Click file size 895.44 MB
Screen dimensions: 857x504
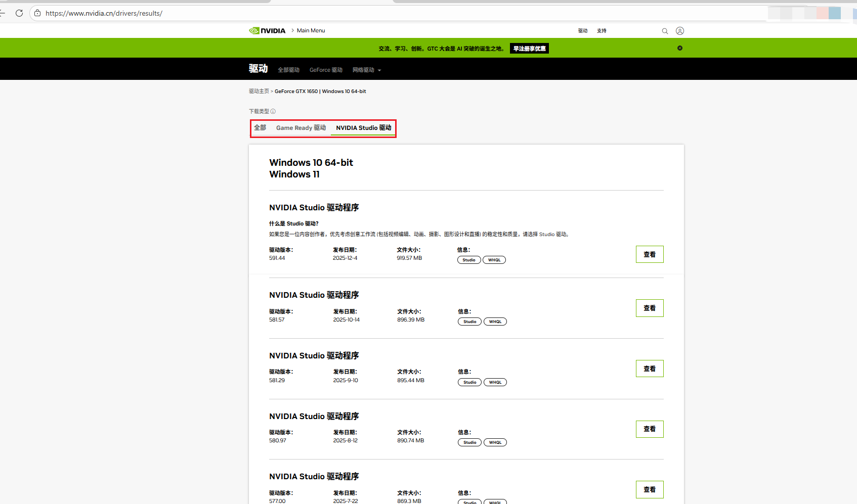pyautogui.click(x=411, y=381)
